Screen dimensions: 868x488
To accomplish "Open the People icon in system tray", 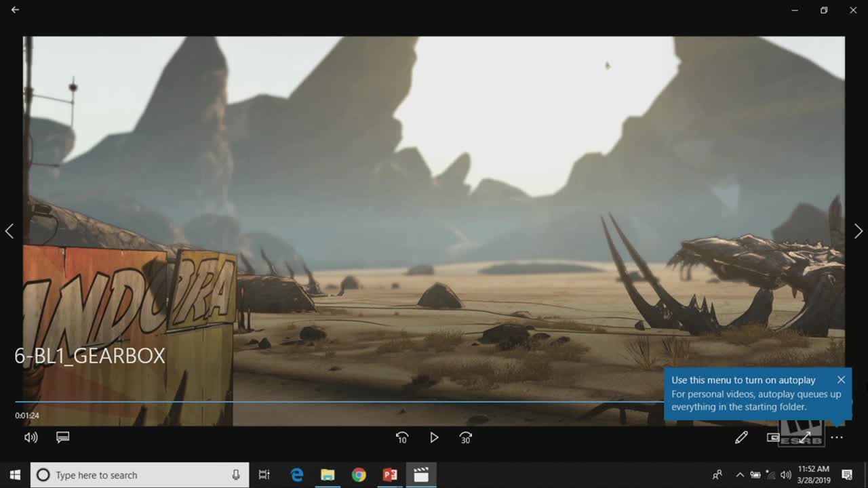I will click(717, 475).
